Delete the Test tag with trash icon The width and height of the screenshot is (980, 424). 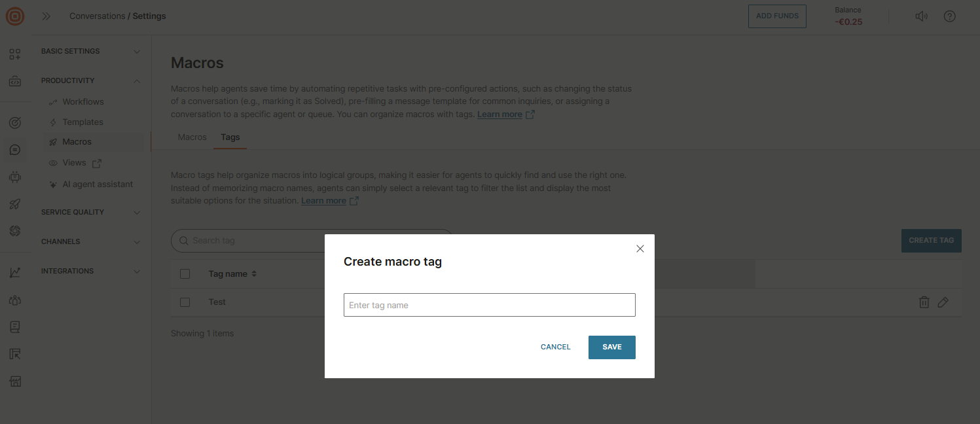point(924,302)
